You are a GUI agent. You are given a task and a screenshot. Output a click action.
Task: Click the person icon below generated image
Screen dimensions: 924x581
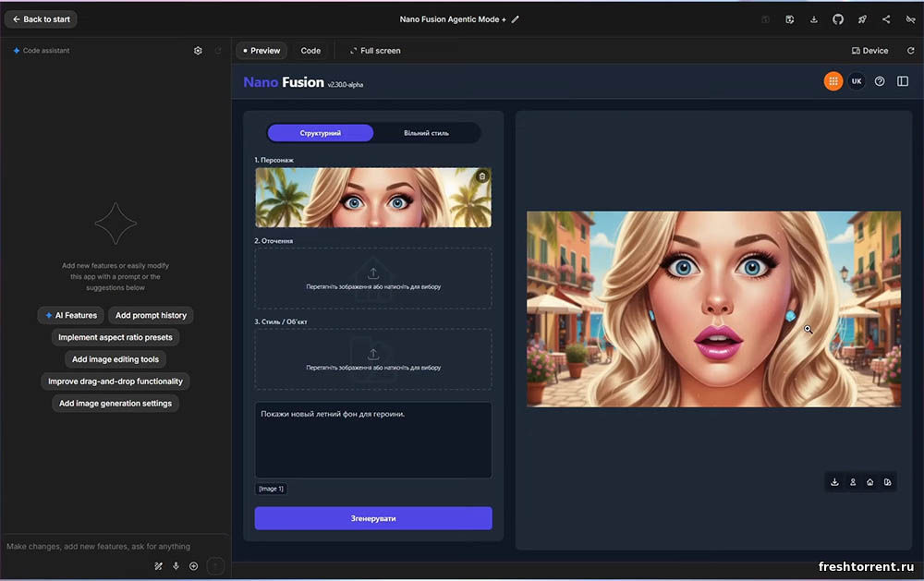853,482
